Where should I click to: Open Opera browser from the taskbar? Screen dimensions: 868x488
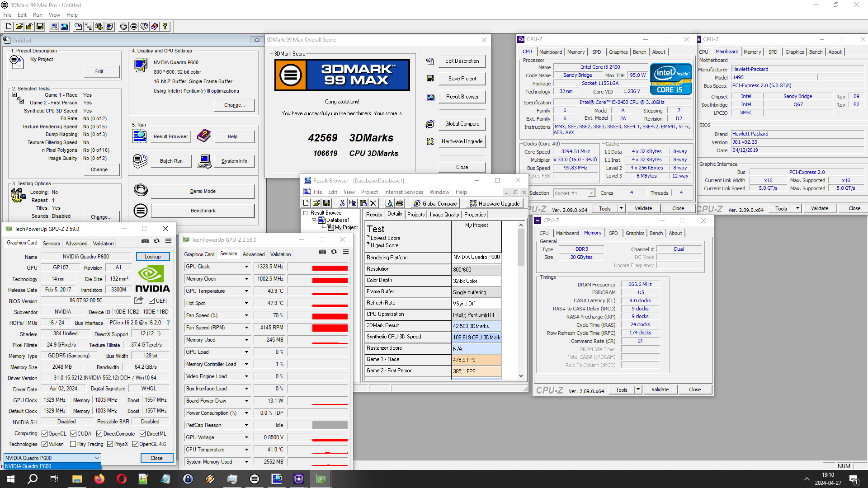[x=121, y=479]
